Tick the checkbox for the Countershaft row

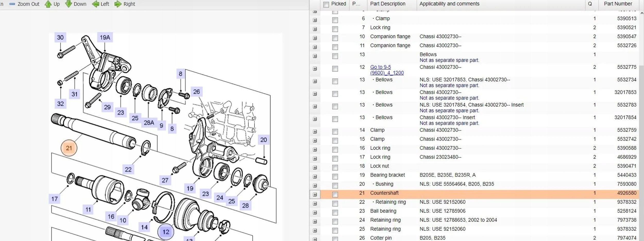[335, 195]
